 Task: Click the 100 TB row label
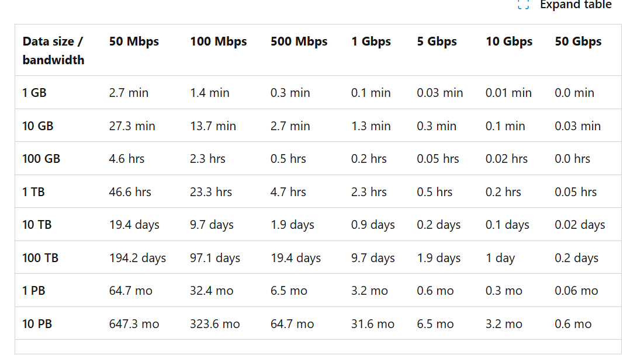tap(40, 258)
